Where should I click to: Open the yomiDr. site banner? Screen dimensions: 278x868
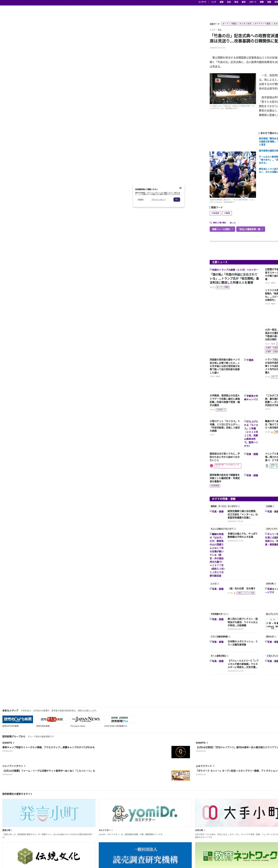145,813
